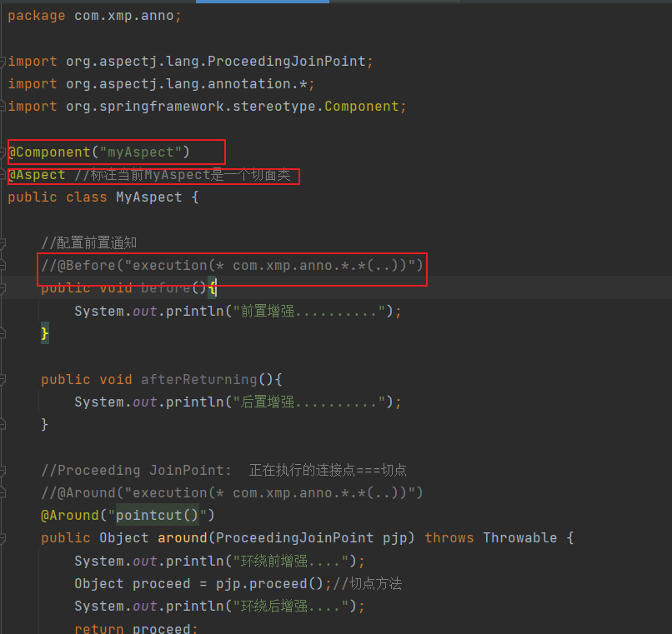Click org.aspectj.lang.annotation.* import path

pos(187,84)
